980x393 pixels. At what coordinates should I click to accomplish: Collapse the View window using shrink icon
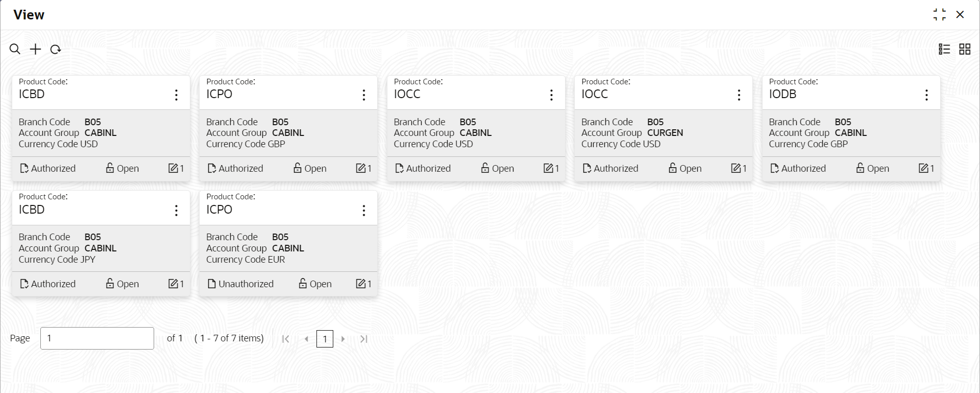tap(939, 14)
